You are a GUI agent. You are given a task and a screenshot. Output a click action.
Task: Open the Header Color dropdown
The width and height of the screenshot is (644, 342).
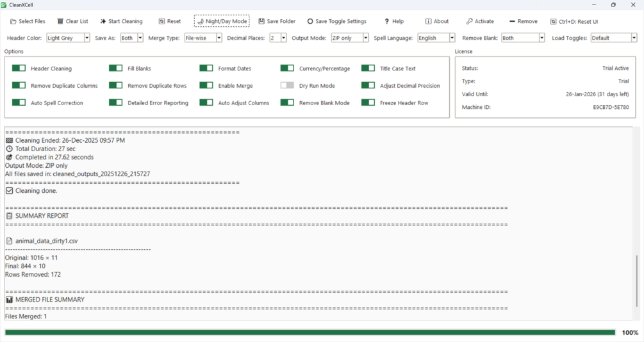(x=68, y=38)
